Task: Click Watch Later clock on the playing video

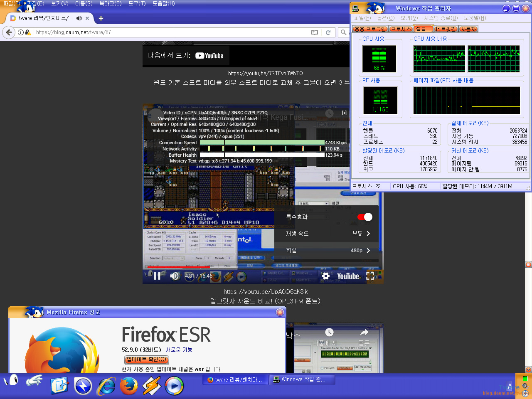Action: point(329,113)
